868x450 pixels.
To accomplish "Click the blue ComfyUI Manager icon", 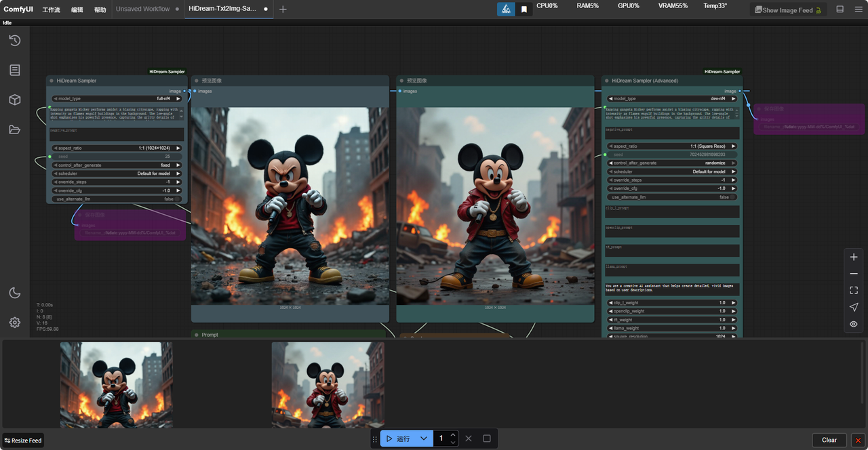I will coord(506,9).
